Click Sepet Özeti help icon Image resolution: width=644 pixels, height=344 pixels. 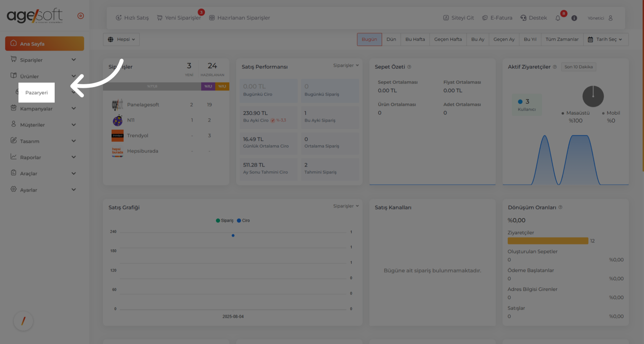point(409,67)
